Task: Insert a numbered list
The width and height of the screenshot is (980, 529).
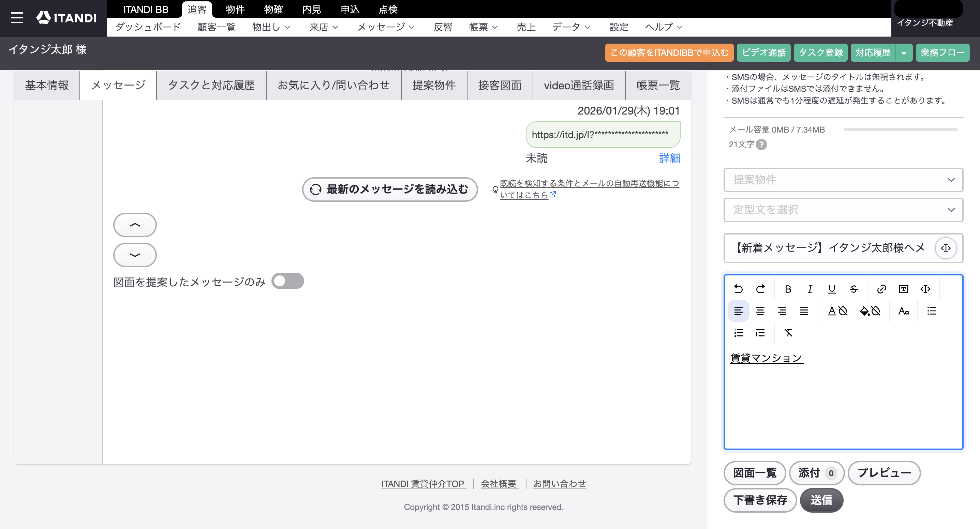Action: coord(738,333)
